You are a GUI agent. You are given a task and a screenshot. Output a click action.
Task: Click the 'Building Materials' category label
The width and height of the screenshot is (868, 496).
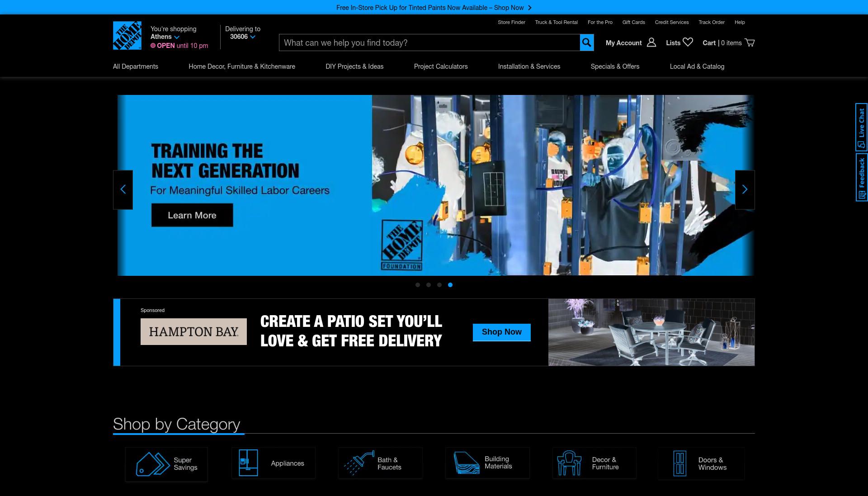tap(498, 463)
